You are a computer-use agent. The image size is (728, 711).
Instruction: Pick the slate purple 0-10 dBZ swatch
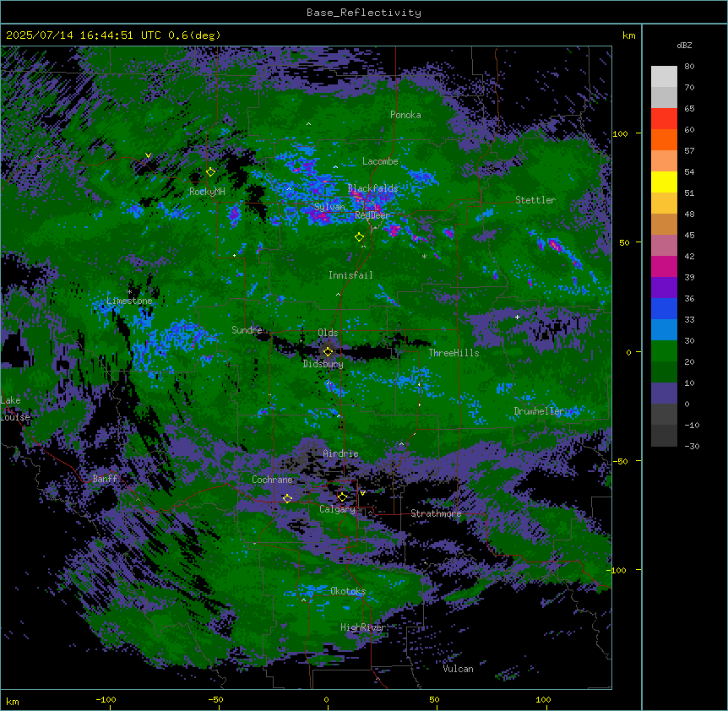click(x=664, y=393)
